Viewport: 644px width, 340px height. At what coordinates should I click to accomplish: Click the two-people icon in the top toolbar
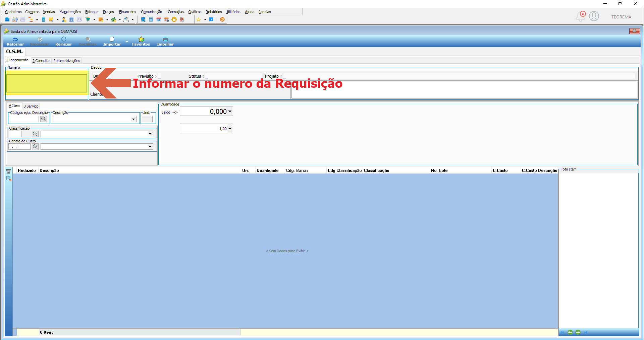click(x=15, y=19)
